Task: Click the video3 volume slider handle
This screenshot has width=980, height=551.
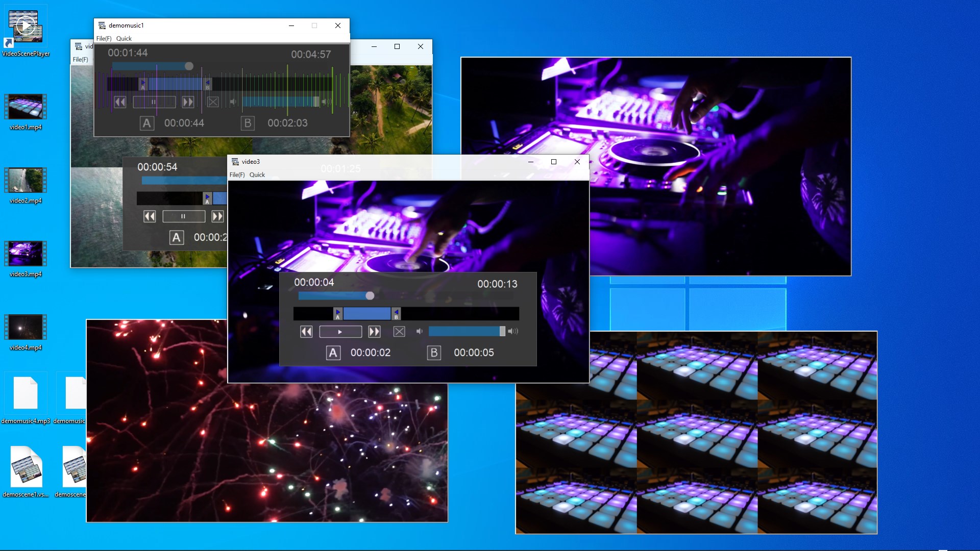Action: click(502, 332)
